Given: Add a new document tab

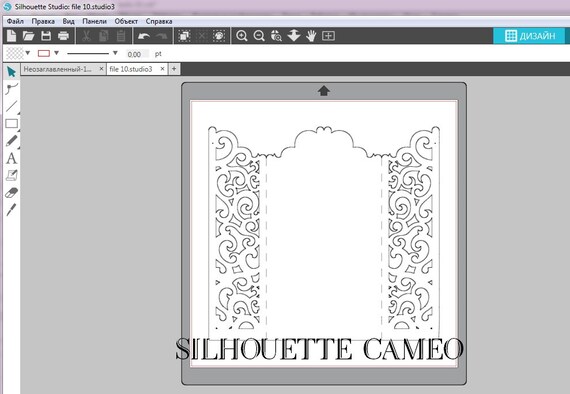Looking at the screenshot, I should (x=174, y=69).
